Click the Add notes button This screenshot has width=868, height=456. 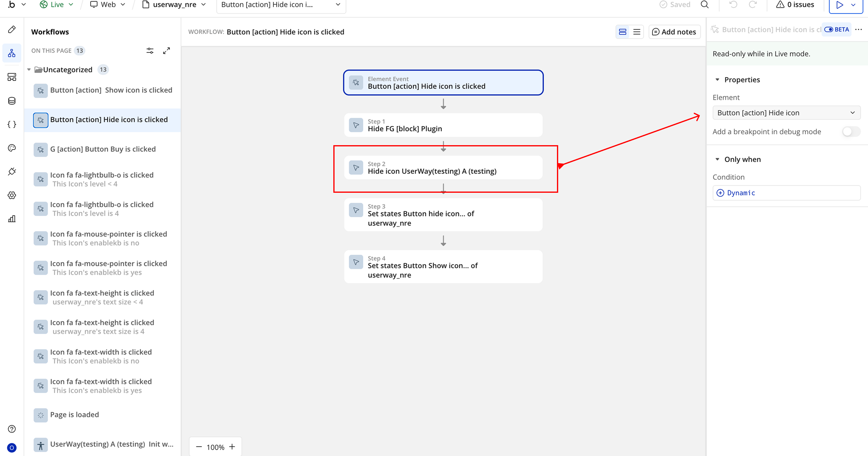tap(674, 32)
